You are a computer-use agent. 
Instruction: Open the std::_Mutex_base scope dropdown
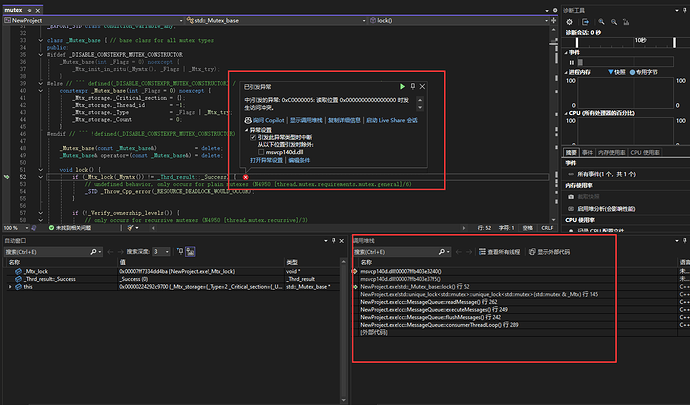pos(364,20)
